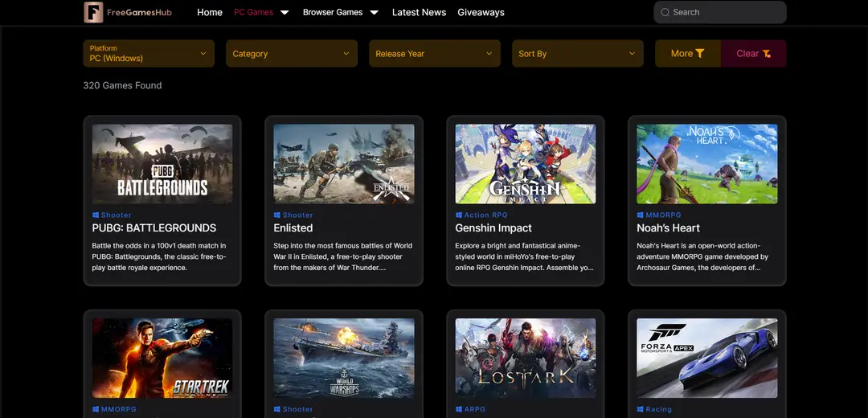This screenshot has width=868, height=418.
Task: Click the search magnifier icon
Action: tap(665, 12)
